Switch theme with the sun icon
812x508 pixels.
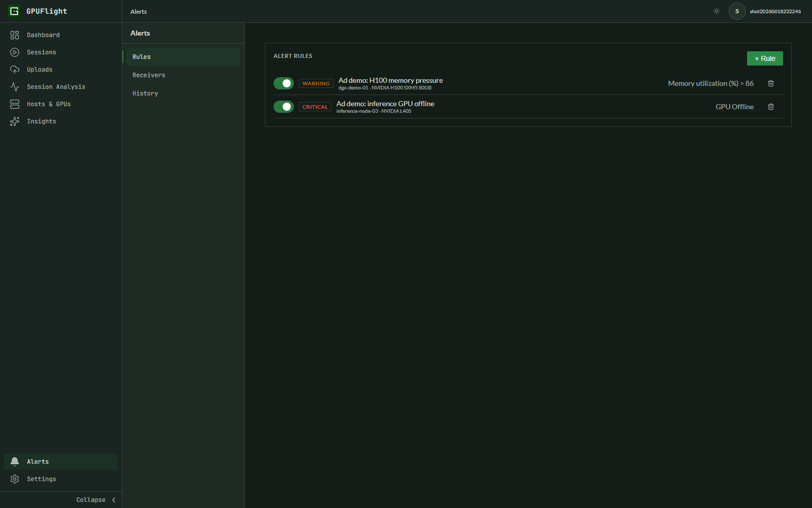717,11
